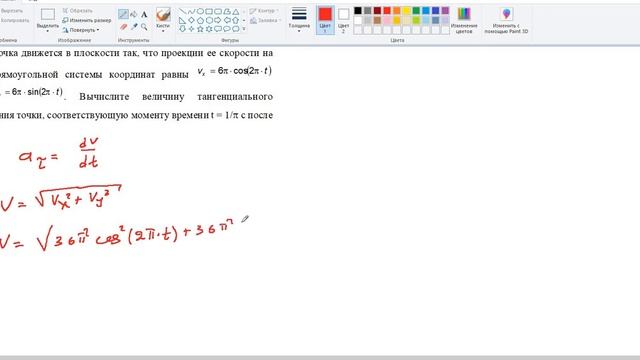Choose the green color swatch
This screenshot has width=640, height=360.
[x=416, y=11]
